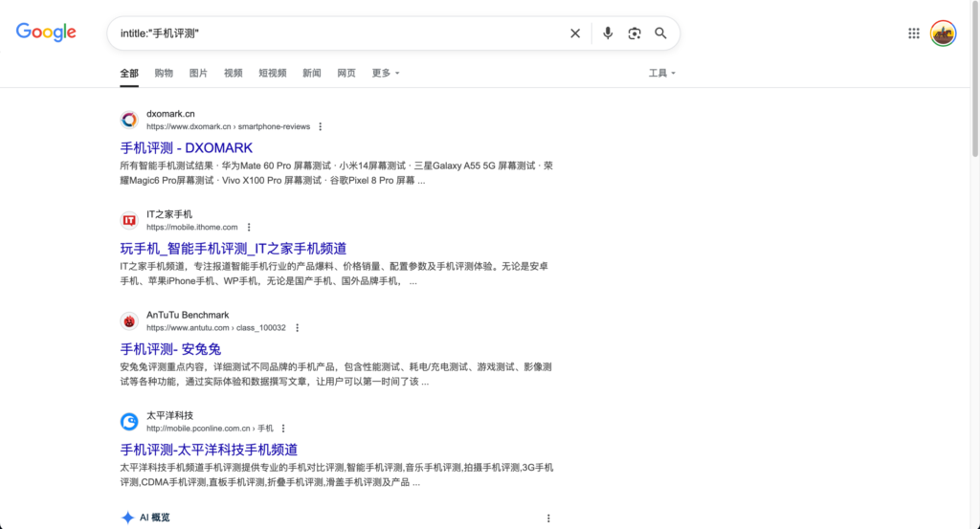980x529 pixels.
Task: Start voice search with the microphone icon
Action: 608,33
